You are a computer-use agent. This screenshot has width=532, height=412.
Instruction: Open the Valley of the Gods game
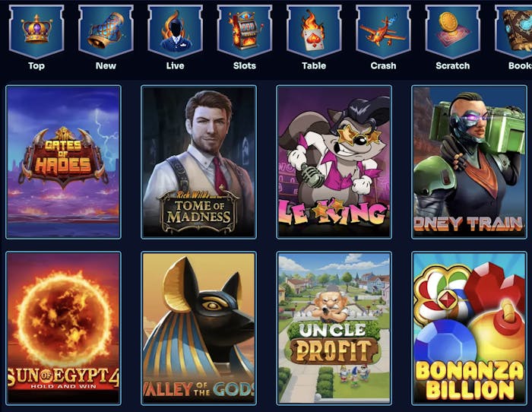tap(199, 328)
